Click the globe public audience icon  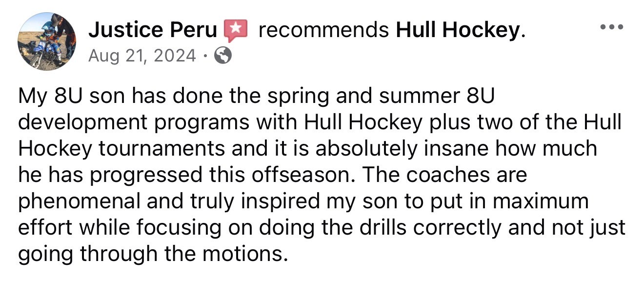click(x=223, y=57)
